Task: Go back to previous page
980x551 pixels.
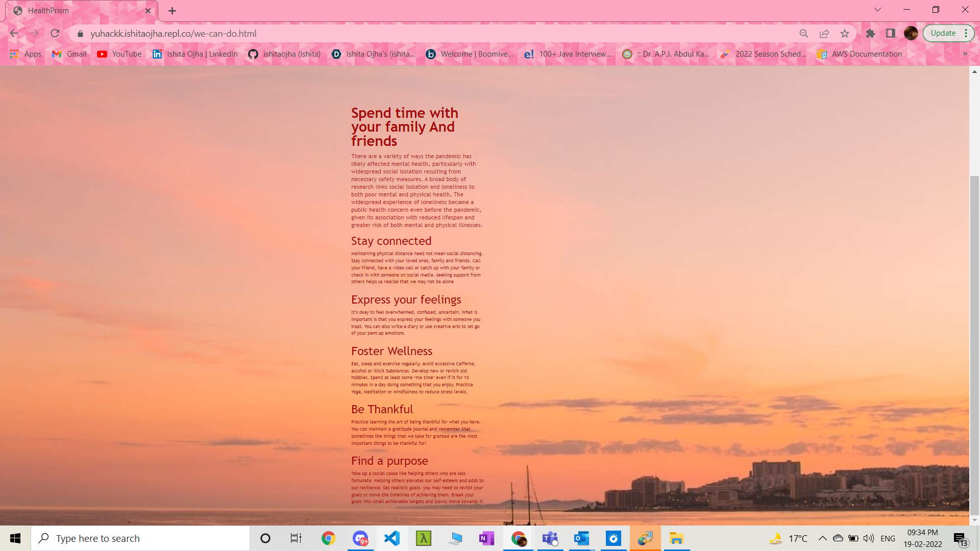Action: pyautogui.click(x=14, y=34)
